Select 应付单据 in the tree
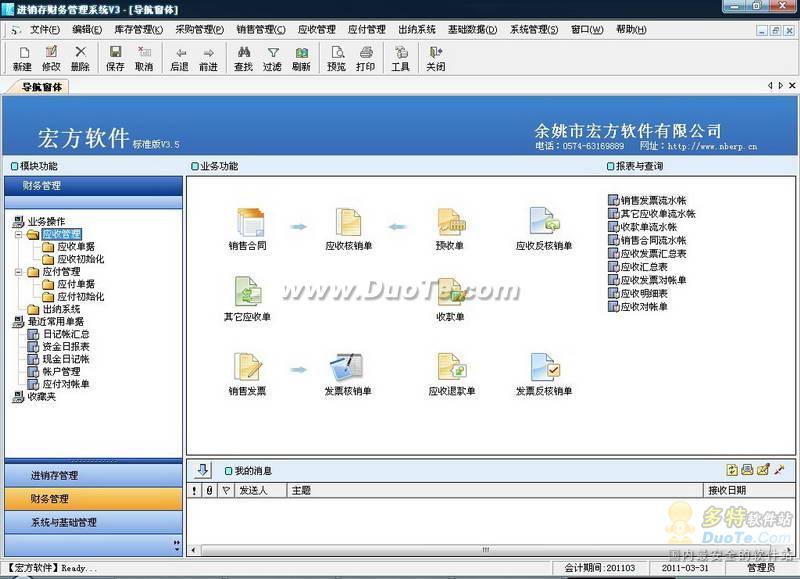Viewport: 800px width, 579px height. (76, 284)
